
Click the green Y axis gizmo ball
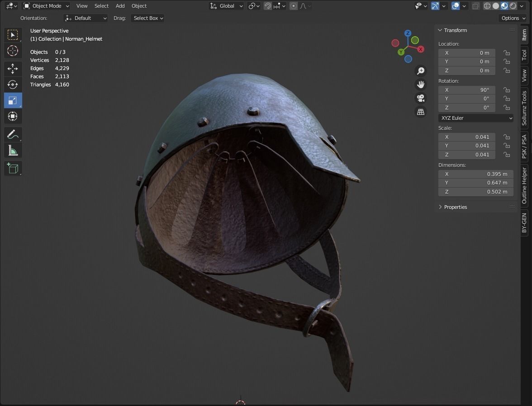pos(401,52)
